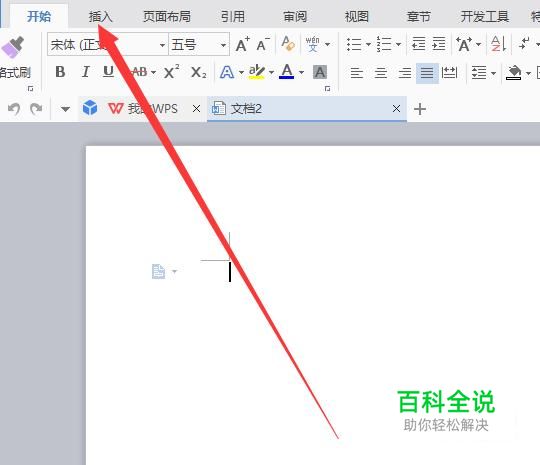The height and width of the screenshot is (465, 540).
Task: Expand font color dropdown arrow
Action: pyautogui.click(x=302, y=72)
